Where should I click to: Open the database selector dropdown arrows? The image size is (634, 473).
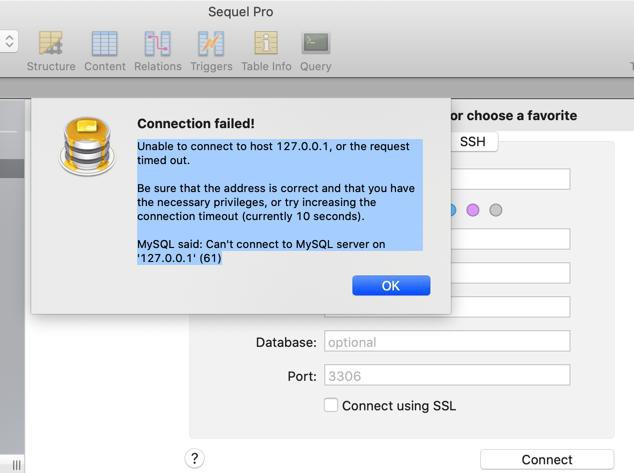(x=9, y=41)
